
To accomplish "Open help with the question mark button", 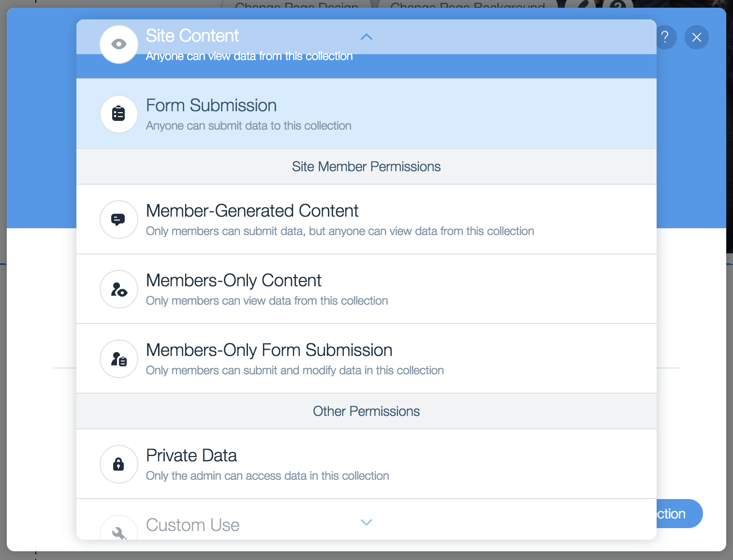I will click(665, 37).
